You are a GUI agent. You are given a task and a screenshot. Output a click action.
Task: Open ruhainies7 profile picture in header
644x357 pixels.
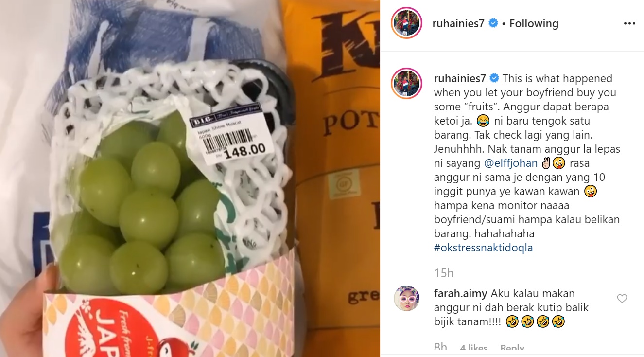point(406,23)
